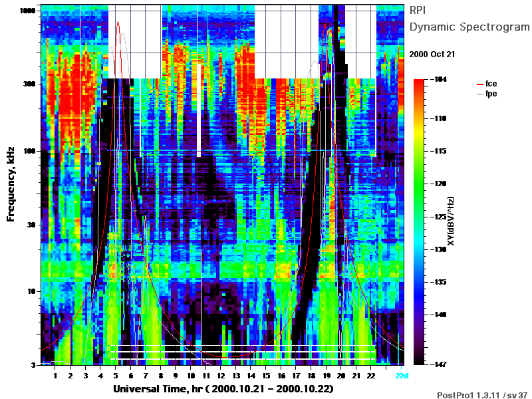The height and width of the screenshot is (399, 532).
Task: Click the 19 hour tick label
Action: coord(327,376)
